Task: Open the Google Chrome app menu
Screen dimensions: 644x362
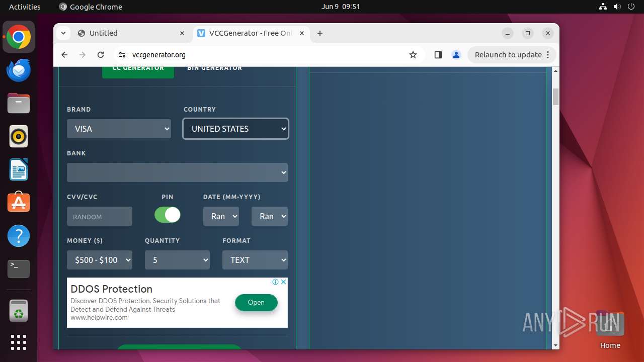Action: pos(91,7)
